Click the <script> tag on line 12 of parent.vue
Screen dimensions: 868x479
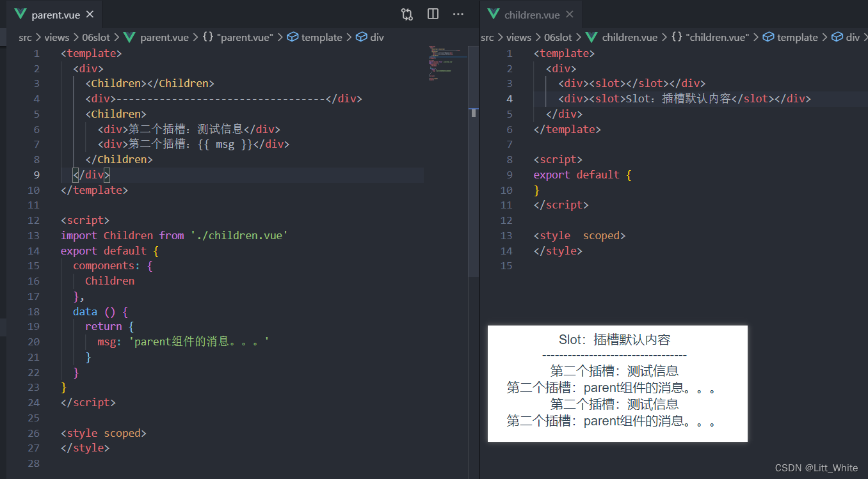click(85, 220)
